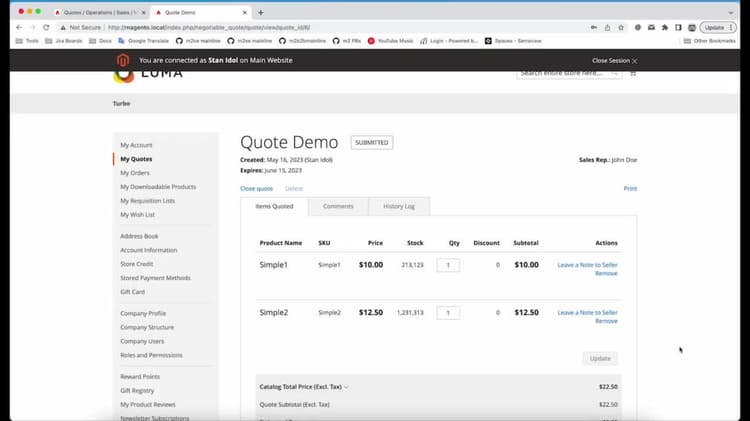This screenshot has height=421, width=750.
Task: Open the shopping cart icon
Action: (633, 73)
